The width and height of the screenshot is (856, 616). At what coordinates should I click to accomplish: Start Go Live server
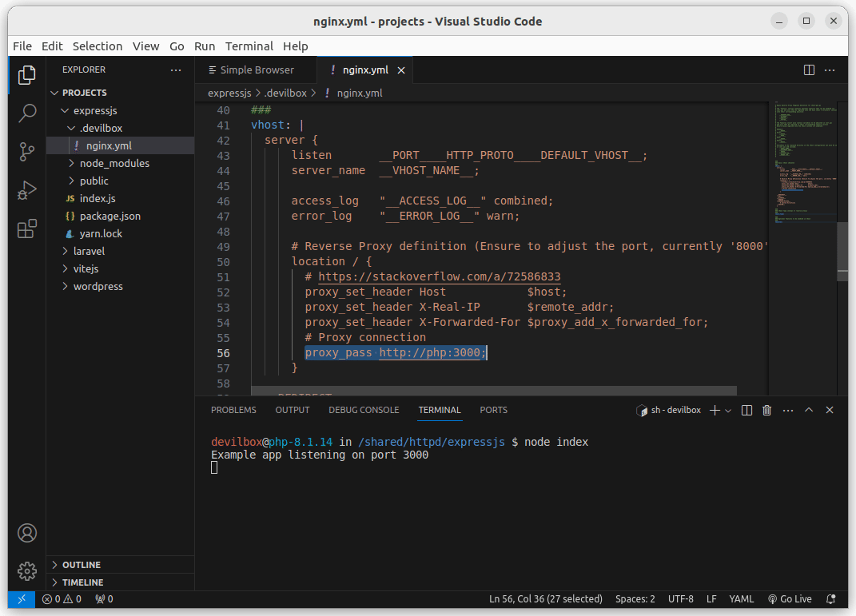(790, 599)
